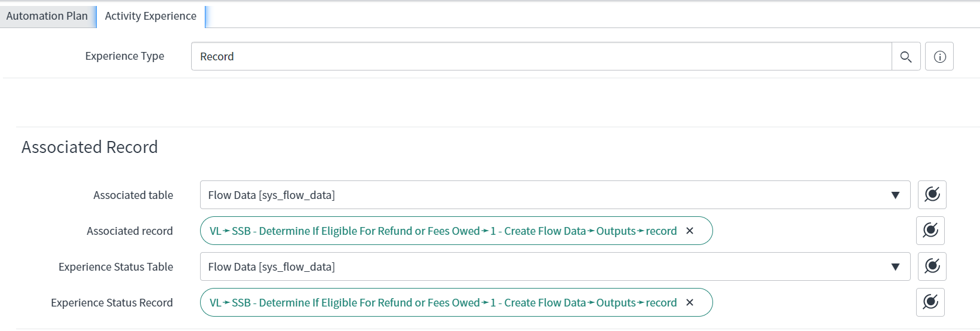Click the Associated record data pill link
Viewport: 980px width, 331px height.
pyautogui.click(x=443, y=231)
